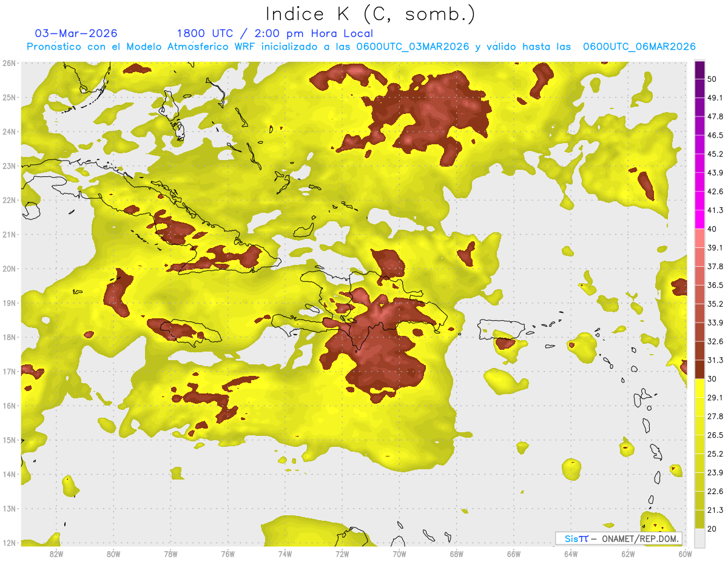Click "Pronostico con el Modelo Atmosferico WRF" line
Viewport: 728px width, 562px height.
361,47
